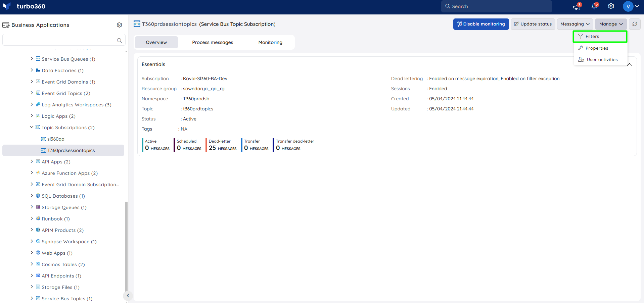Open the sl360qa topic subscription
This screenshot has width=644, height=303.
point(56,139)
